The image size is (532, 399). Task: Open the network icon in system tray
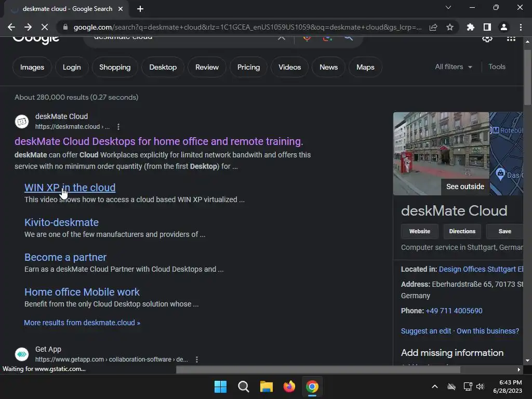468,387
